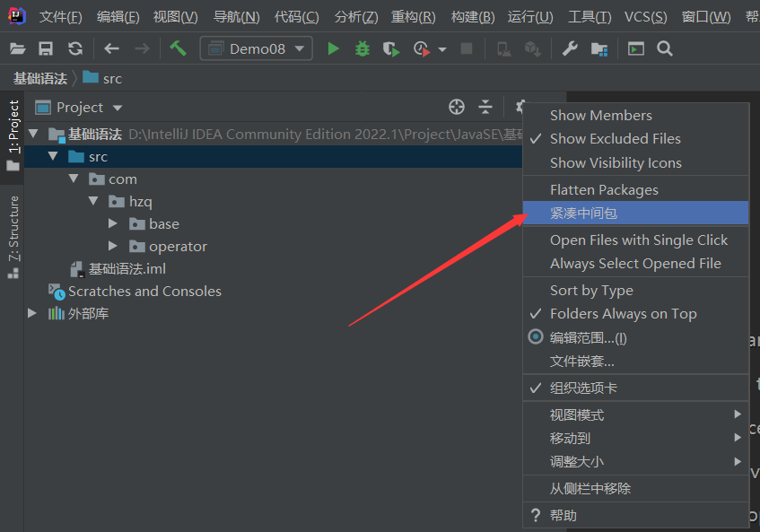
Task: Click the gear options icon in Project panel
Action: [x=520, y=106]
